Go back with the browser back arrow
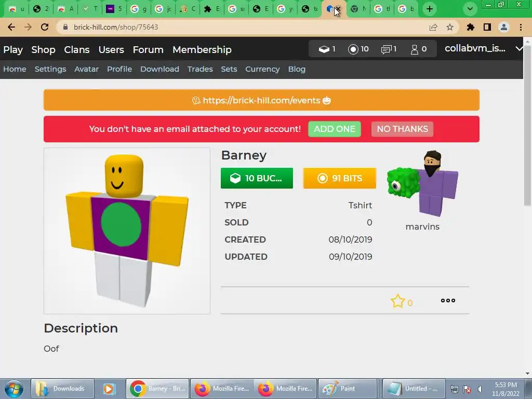This screenshot has height=399, width=532. (11, 27)
